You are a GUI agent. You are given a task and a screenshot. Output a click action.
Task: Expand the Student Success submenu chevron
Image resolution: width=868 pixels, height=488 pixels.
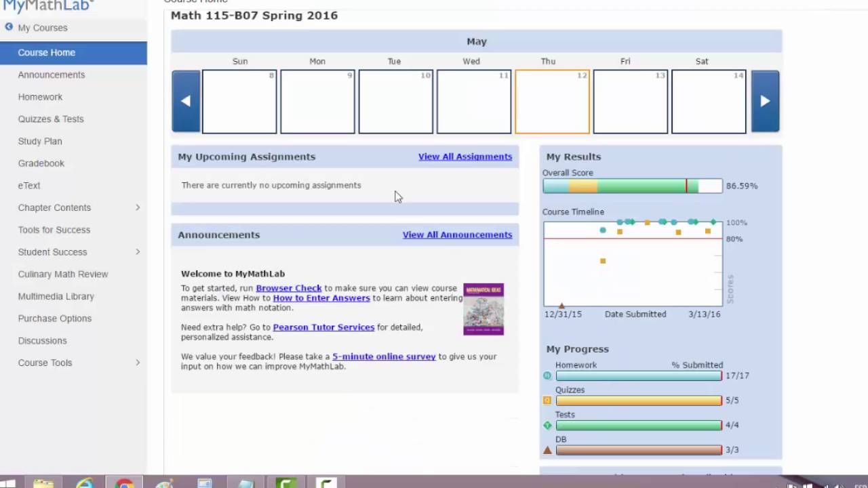138,252
